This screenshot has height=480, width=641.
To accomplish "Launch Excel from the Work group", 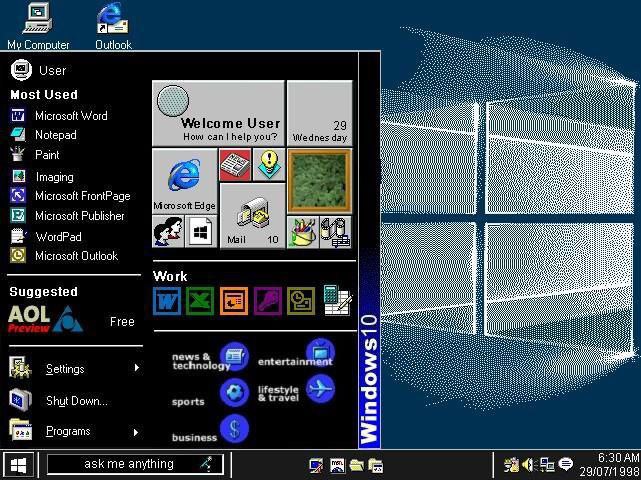I will click(x=200, y=301).
